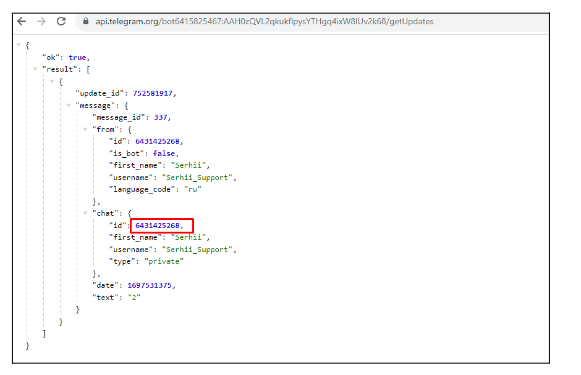The height and width of the screenshot is (375, 581).
Task: Select the "date" key label
Action: click(106, 285)
